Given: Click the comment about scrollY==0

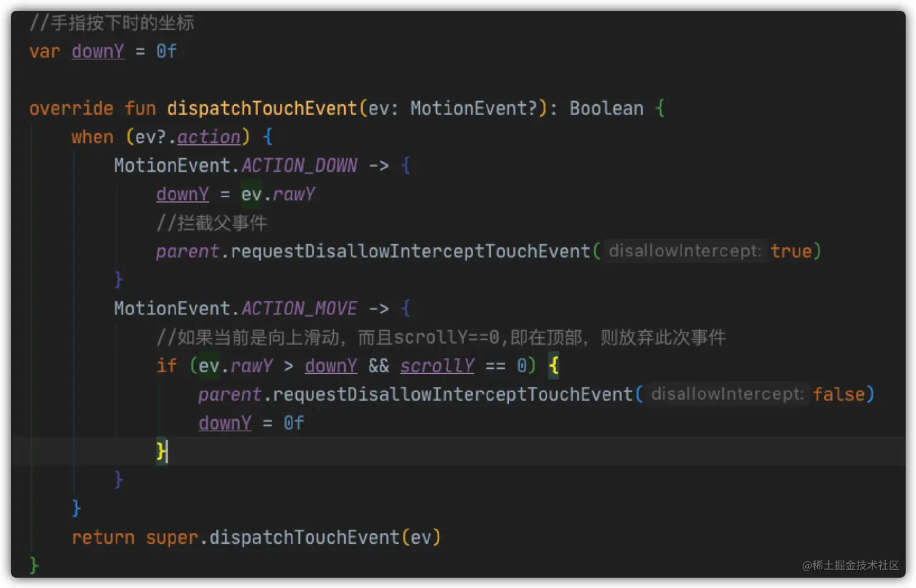Looking at the screenshot, I should coord(441,337).
